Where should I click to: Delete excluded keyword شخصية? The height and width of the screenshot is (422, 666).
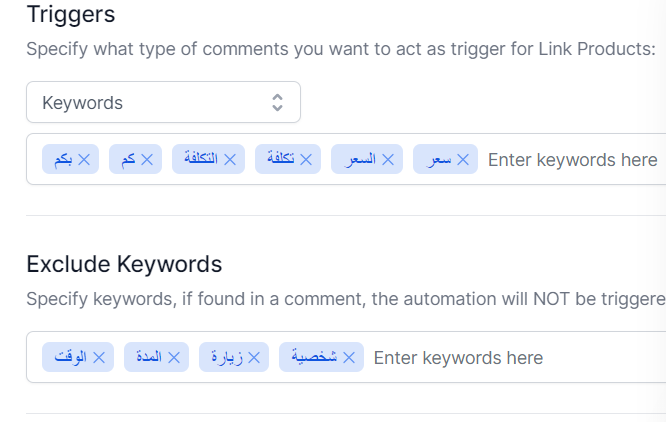349,357
